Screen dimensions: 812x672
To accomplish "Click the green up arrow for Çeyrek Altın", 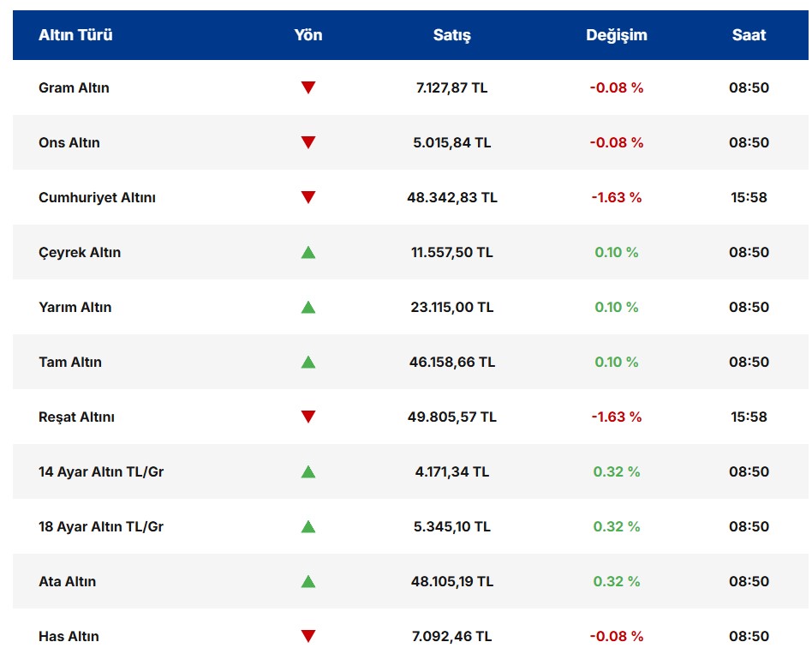I will 308,252.
